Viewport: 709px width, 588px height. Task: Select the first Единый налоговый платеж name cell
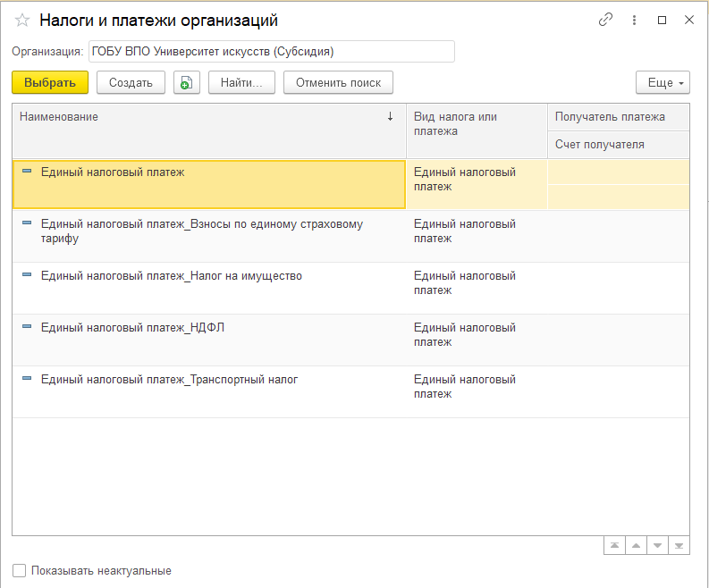coord(209,184)
